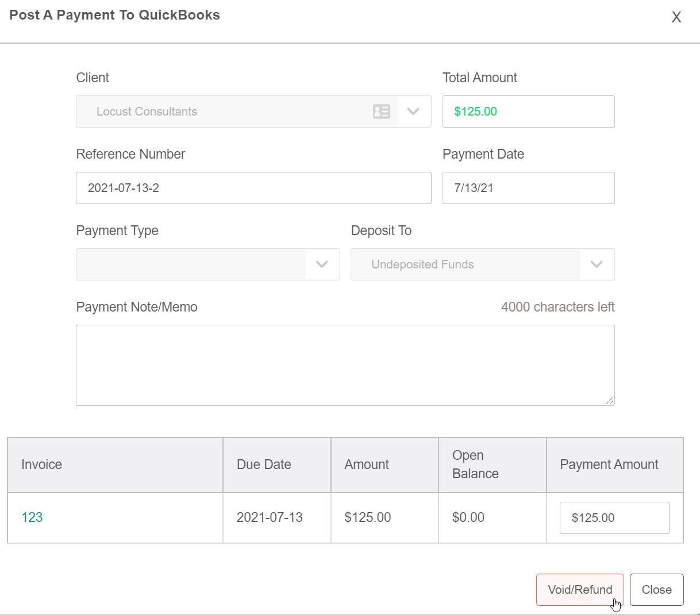The width and height of the screenshot is (700, 615).
Task: Click the Amount column header
Action: click(384, 464)
